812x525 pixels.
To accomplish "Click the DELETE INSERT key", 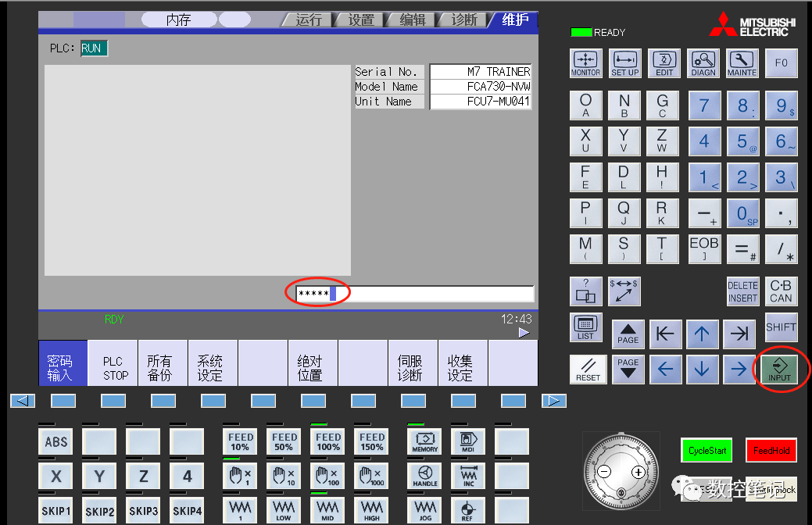I will click(742, 291).
